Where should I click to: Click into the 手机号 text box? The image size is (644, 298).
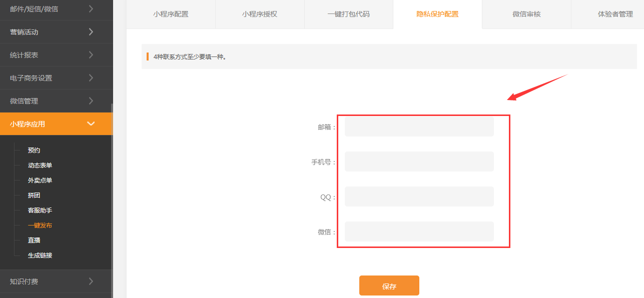click(x=419, y=162)
